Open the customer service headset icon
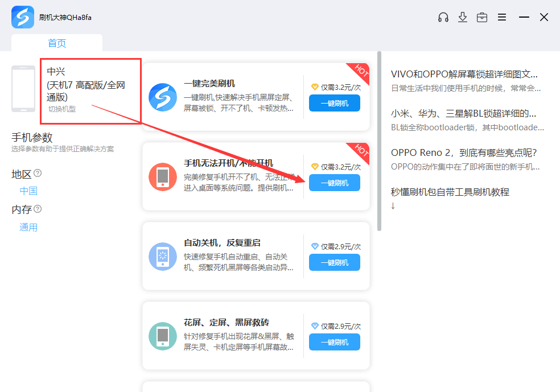The image size is (560, 392). click(443, 17)
